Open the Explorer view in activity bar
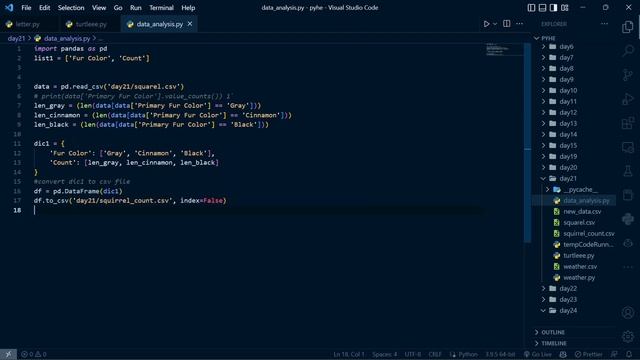 click(x=628, y=27)
